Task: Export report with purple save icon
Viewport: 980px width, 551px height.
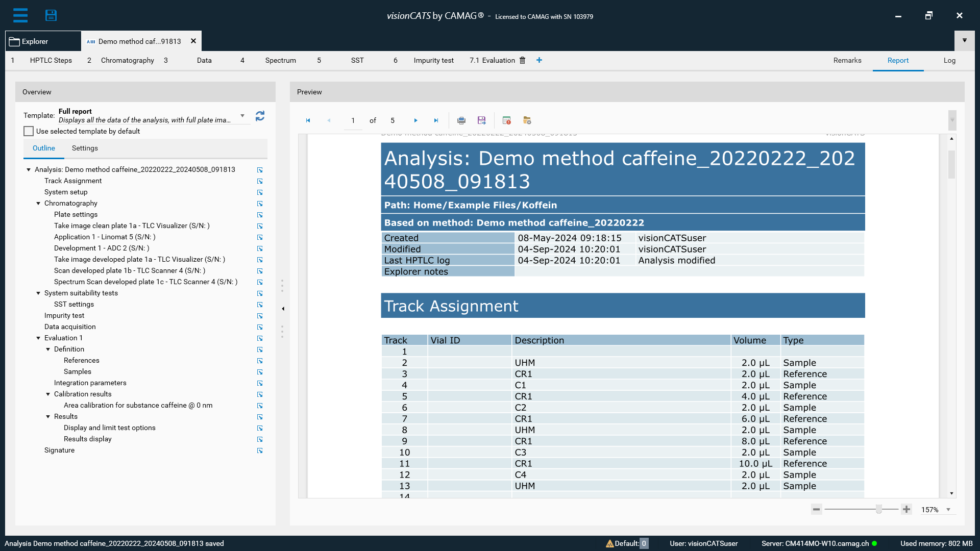Action: tap(481, 120)
